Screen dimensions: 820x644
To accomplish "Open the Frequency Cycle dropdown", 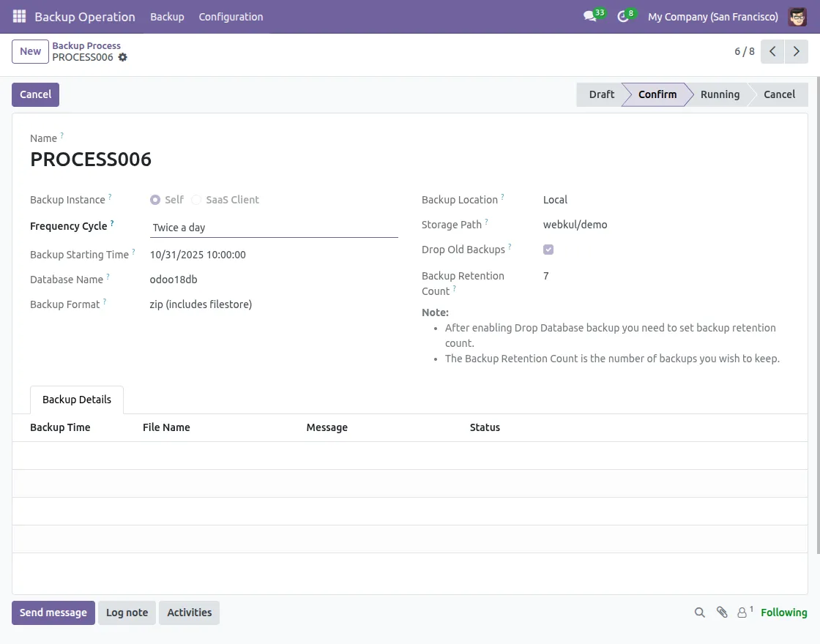I will point(273,228).
